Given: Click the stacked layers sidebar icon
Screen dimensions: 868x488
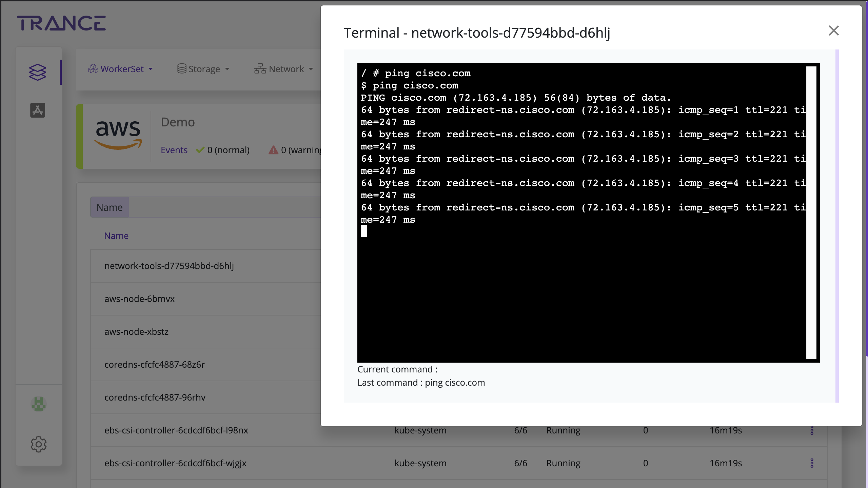Looking at the screenshot, I should click(x=38, y=72).
